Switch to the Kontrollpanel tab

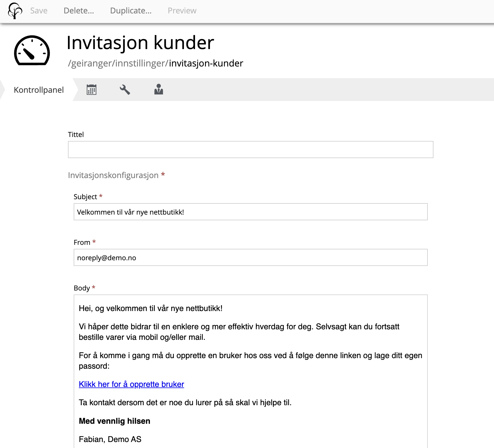[39, 90]
